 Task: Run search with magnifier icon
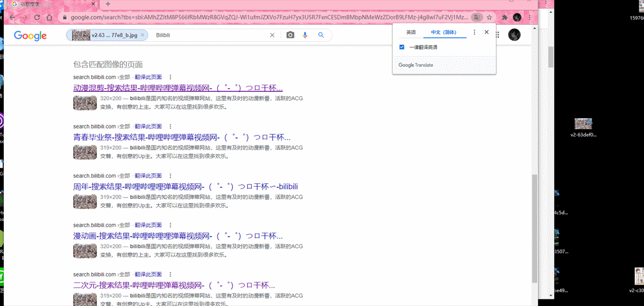tap(321, 35)
